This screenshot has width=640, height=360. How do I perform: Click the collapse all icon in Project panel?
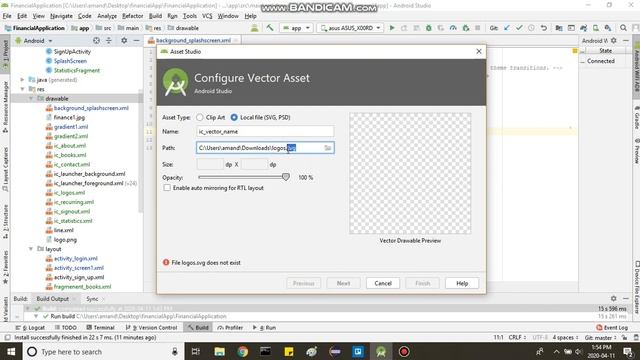109,40
